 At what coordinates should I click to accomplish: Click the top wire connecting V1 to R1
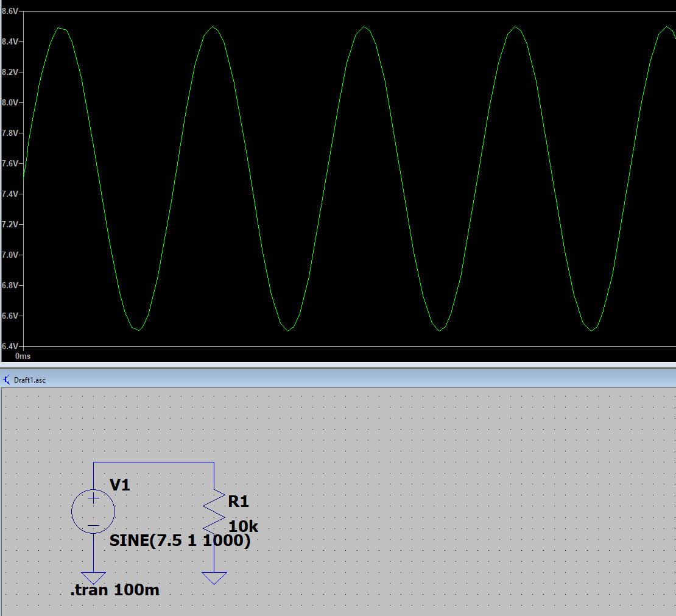point(153,462)
